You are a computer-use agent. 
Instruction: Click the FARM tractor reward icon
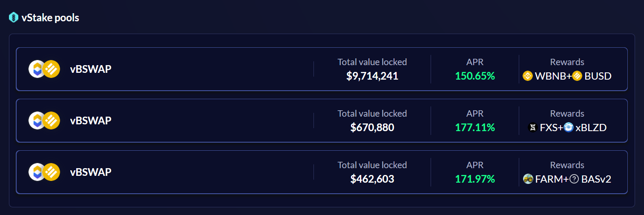pos(528,179)
